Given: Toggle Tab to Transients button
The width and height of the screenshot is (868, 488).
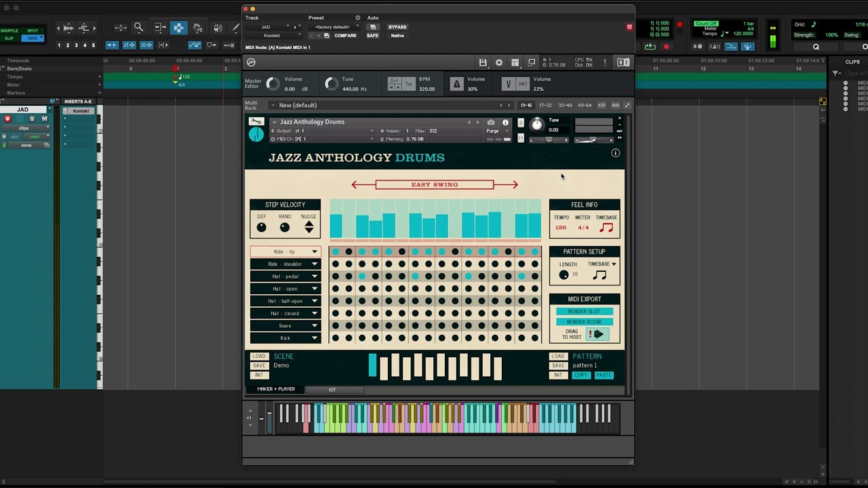Looking at the screenshot, I should click(x=112, y=45).
